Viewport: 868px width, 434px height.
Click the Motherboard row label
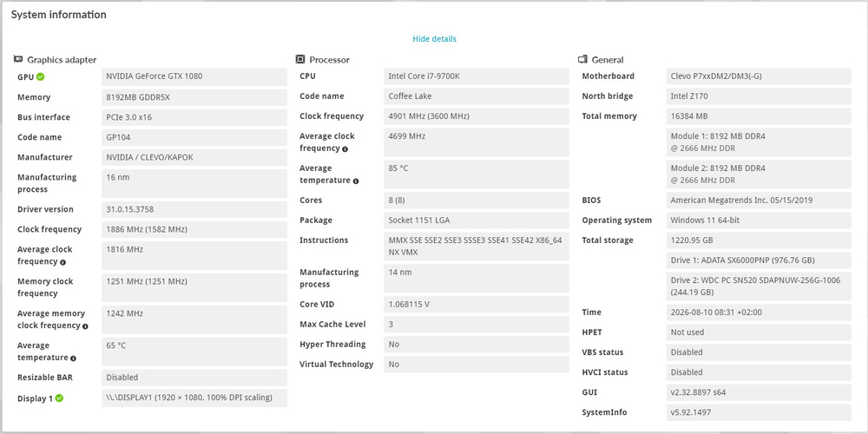pos(608,76)
